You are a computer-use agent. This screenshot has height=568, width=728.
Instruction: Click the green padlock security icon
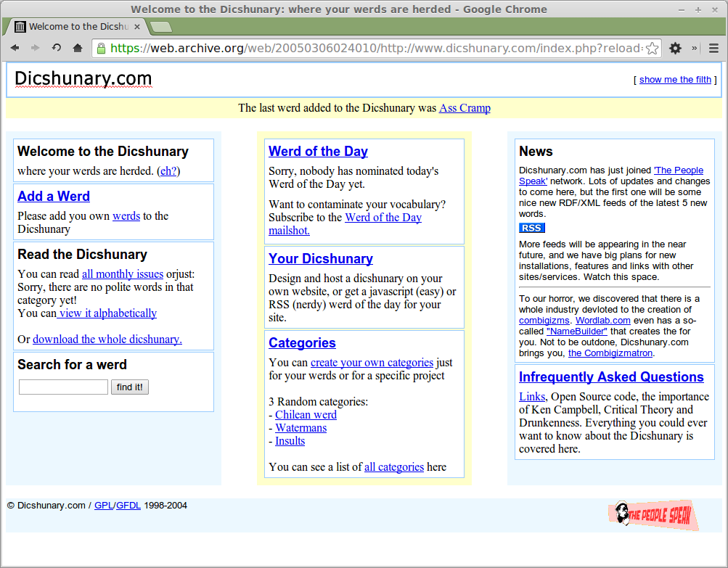coord(101,49)
